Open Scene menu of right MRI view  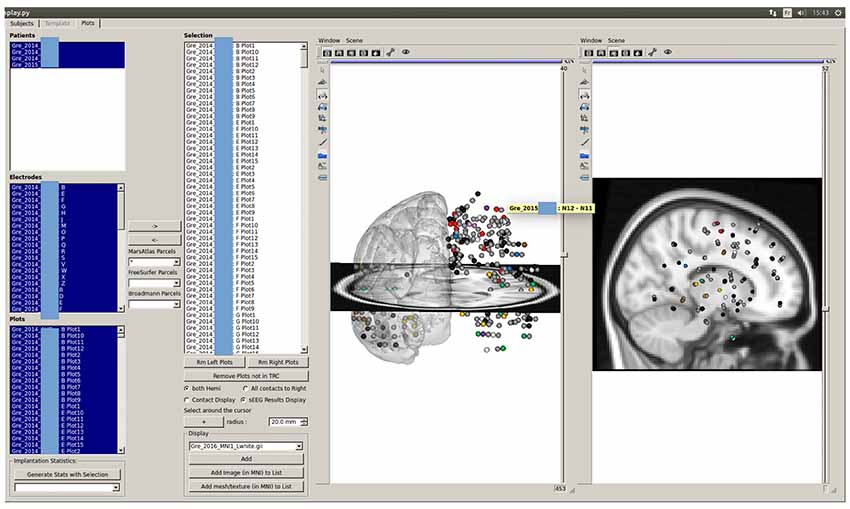(616, 41)
